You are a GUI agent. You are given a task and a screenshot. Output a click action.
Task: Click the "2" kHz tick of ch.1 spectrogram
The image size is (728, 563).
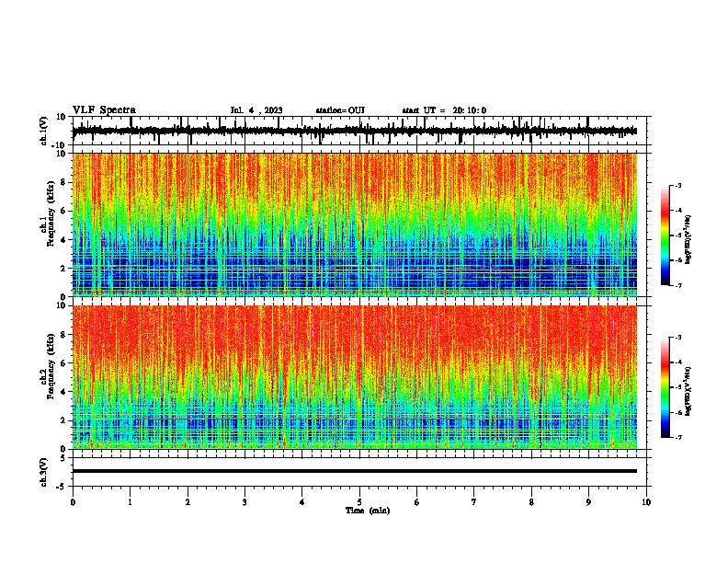point(63,269)
